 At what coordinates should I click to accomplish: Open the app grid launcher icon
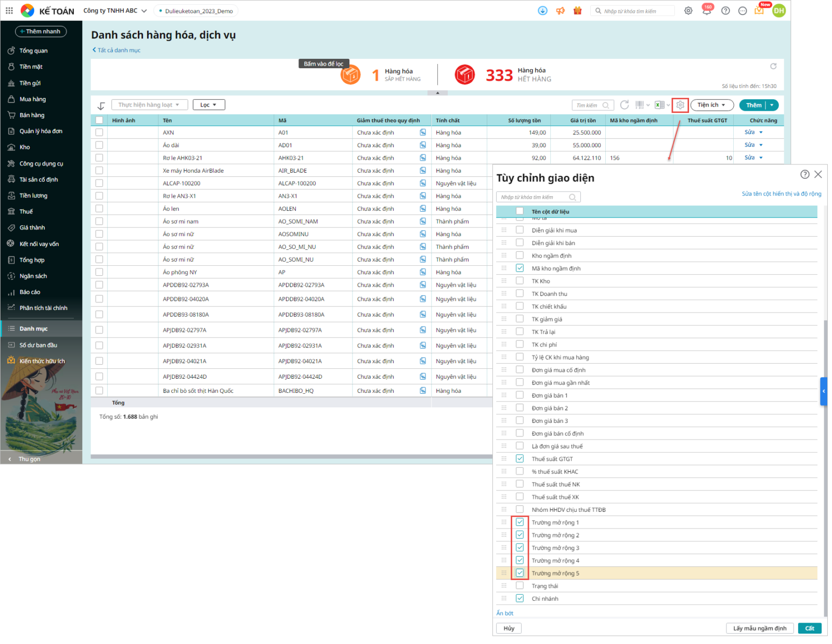pyautogui.click(x=9, y=10)
